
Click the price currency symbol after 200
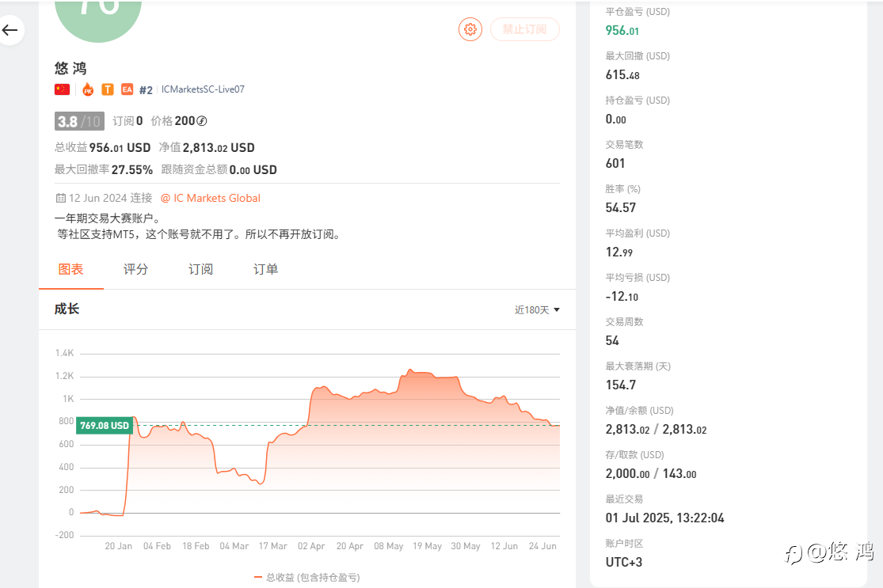202,121
